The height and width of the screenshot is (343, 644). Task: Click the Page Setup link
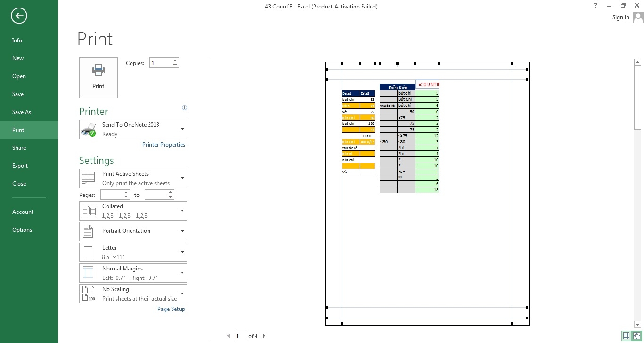(171, 309)
